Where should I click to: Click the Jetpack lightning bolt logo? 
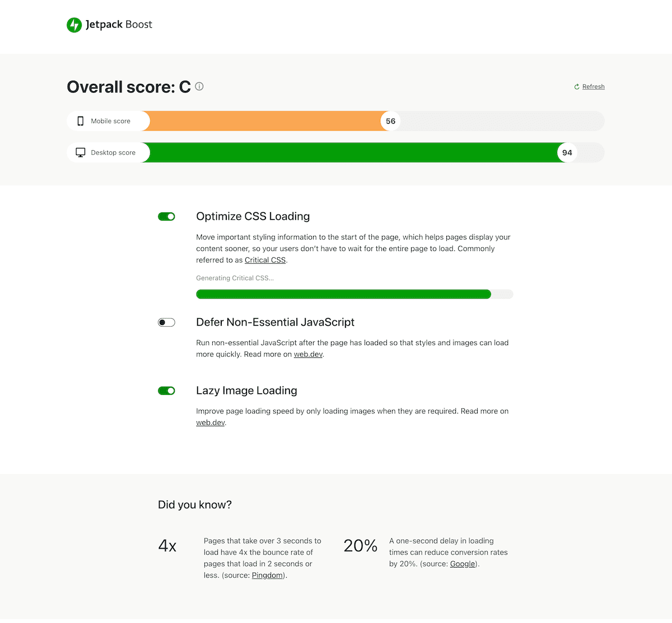(x=74, y=25)
